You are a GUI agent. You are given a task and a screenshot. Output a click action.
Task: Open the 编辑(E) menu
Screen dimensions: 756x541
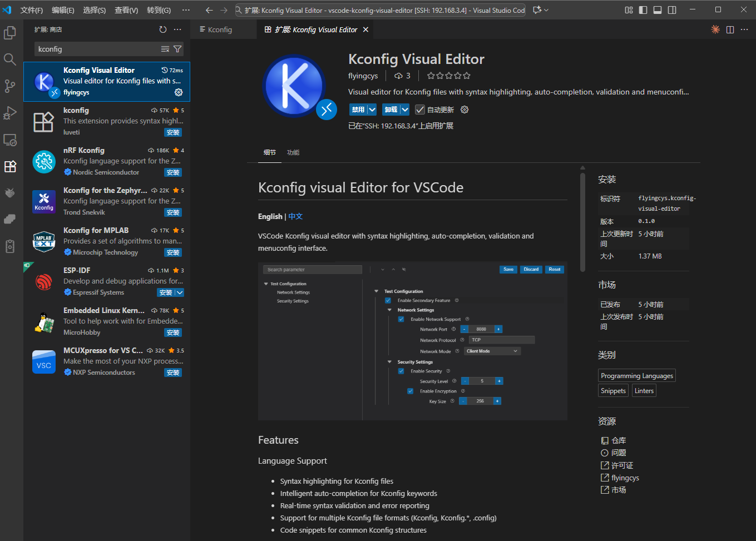(x=63, y=10)
